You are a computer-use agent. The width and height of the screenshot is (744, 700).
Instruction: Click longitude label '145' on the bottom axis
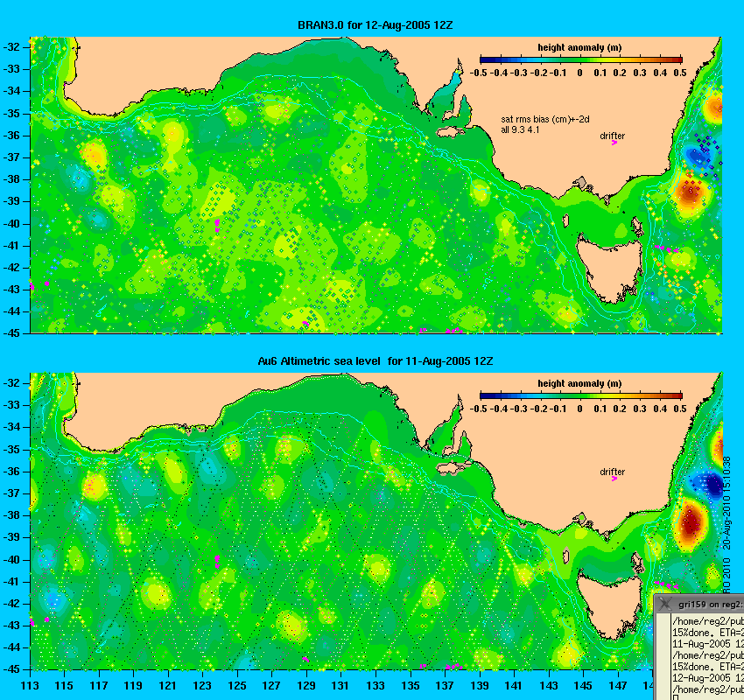click(583, 686)
